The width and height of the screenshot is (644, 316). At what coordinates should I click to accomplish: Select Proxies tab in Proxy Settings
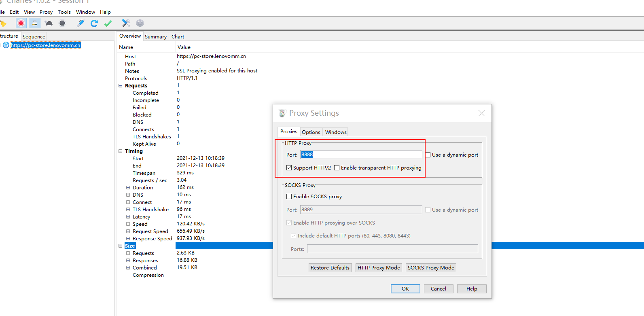(x=289, y=131)
